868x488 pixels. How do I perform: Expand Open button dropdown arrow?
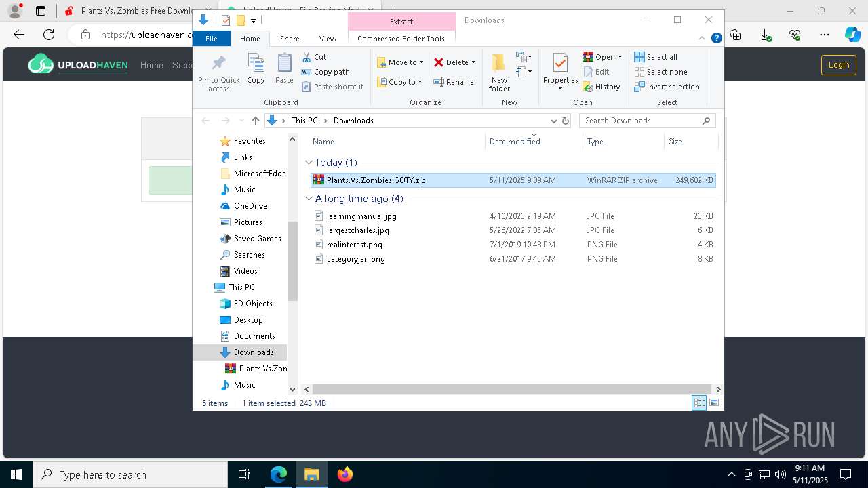620,57
